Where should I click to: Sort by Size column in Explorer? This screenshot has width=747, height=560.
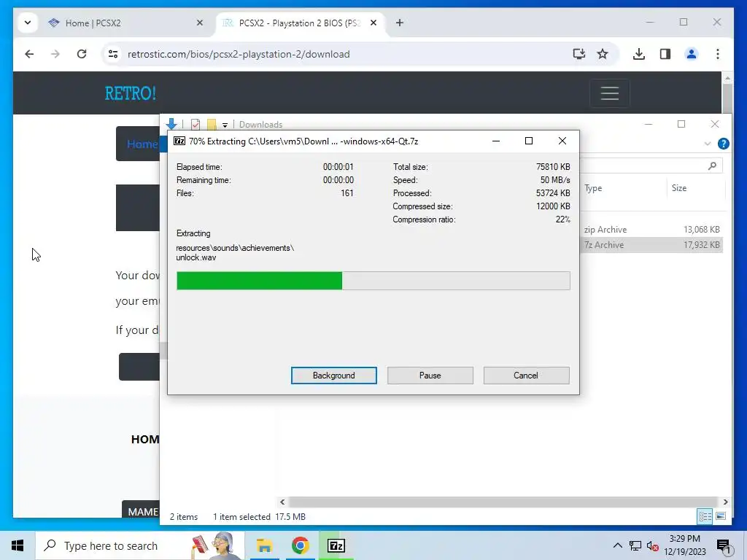click(695, 188)
